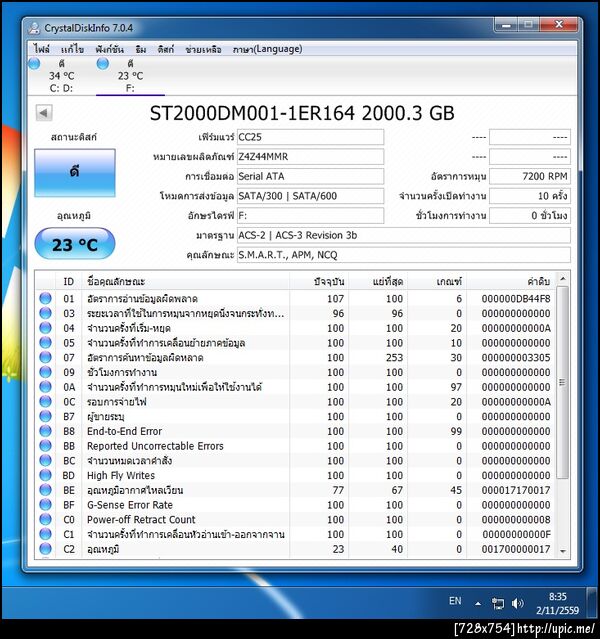
Task: Click the เกณฑ์ (Threshold) column header
Action: (437, 281)
